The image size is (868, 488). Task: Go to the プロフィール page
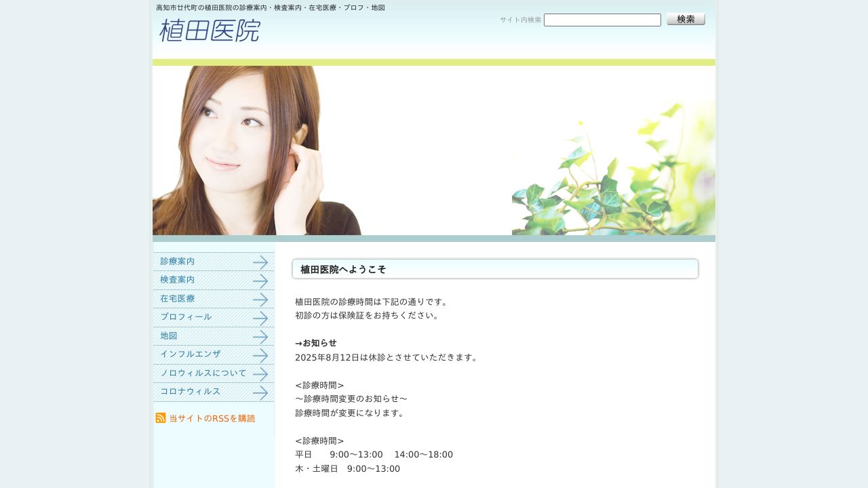tap(186, 317)
